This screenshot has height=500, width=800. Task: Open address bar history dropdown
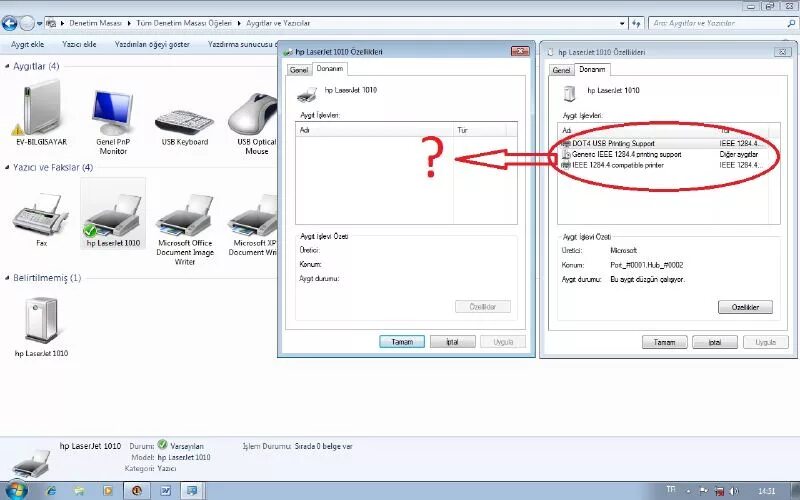pyautogui.click(x=622, y=23)
